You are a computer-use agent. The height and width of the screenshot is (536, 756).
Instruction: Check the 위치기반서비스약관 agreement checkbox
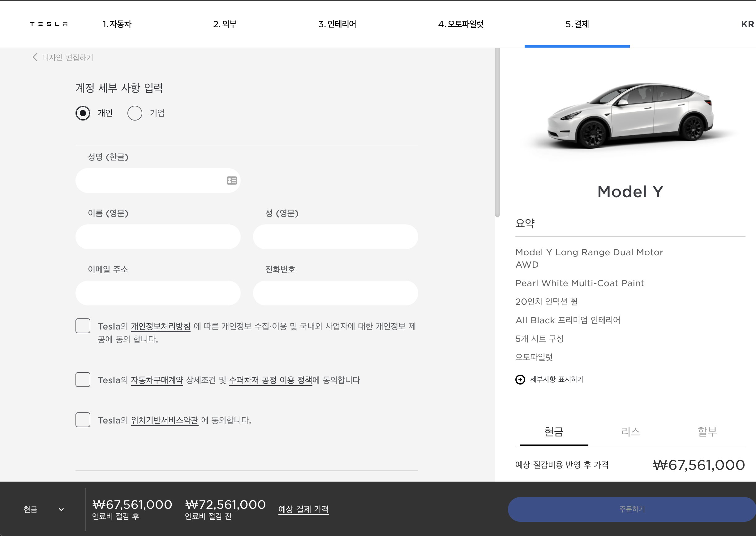pos(83,420)
